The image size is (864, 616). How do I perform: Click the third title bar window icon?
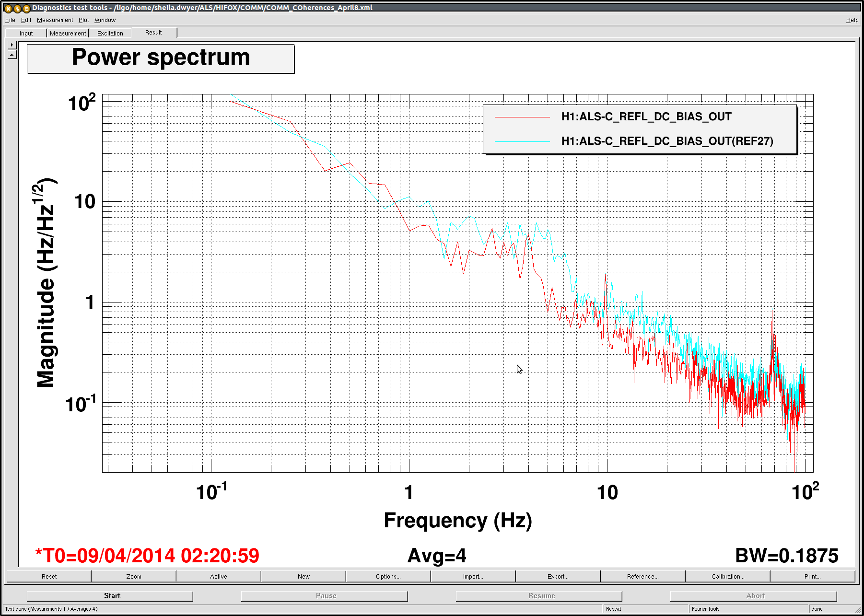[26, 8]
